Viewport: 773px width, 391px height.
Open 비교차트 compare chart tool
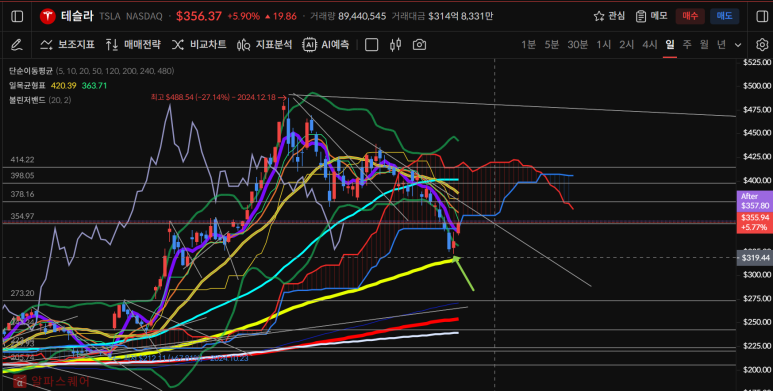click(x=199, y=45)
